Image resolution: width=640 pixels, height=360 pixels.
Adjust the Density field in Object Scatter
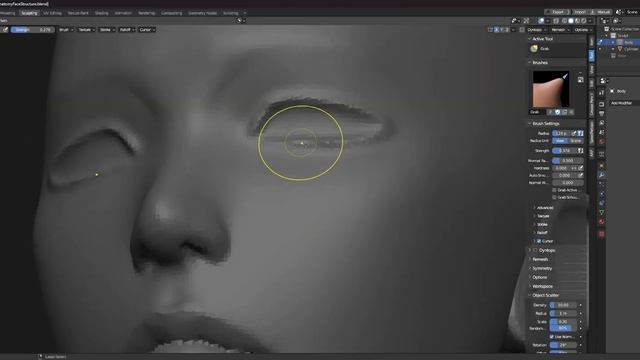(x=563, y=305)
